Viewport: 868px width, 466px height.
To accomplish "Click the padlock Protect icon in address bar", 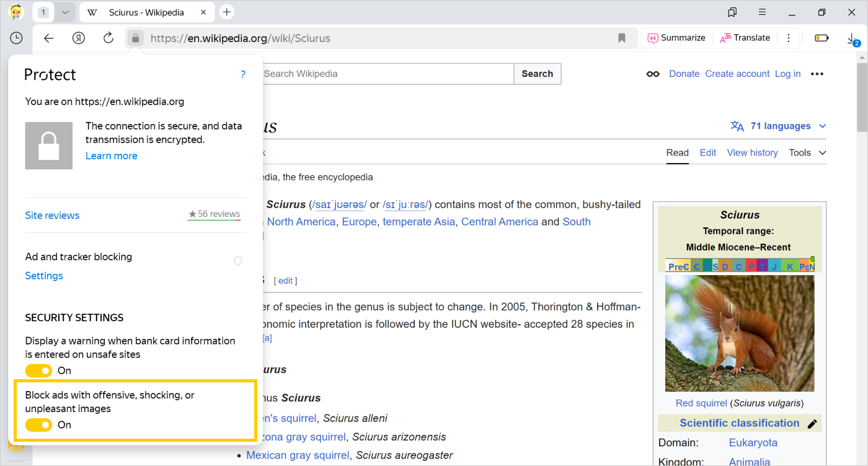I will [x=136, y=38].
